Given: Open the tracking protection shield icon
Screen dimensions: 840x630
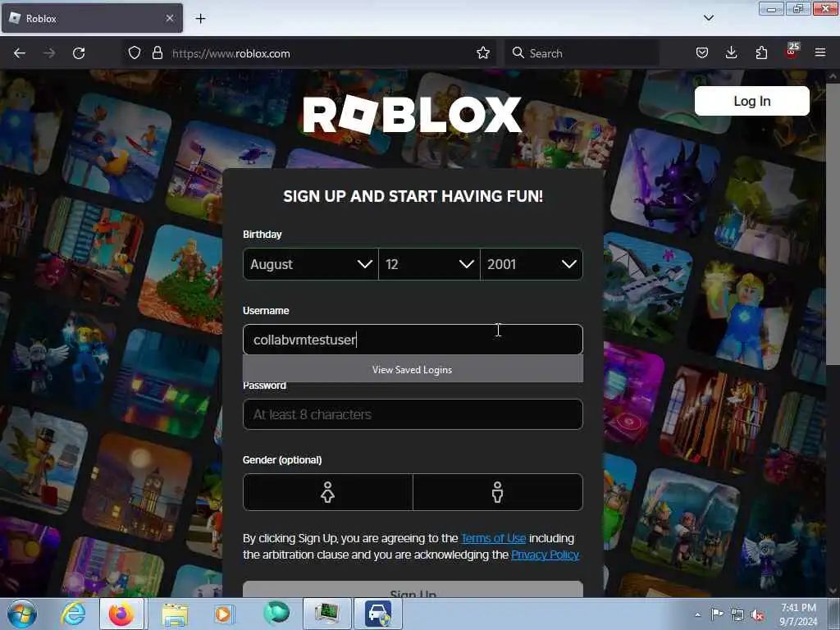Looking at the screenshot, I should coord(135,53).
